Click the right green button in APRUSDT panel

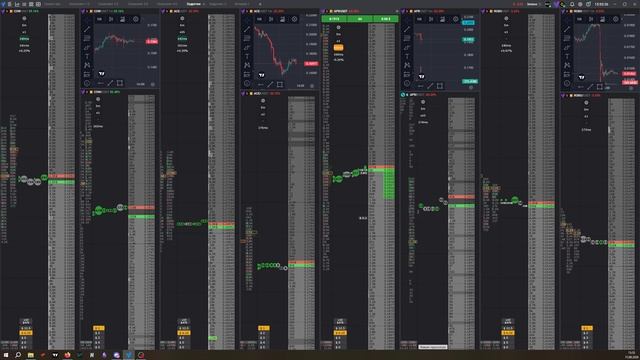(385, 19)
